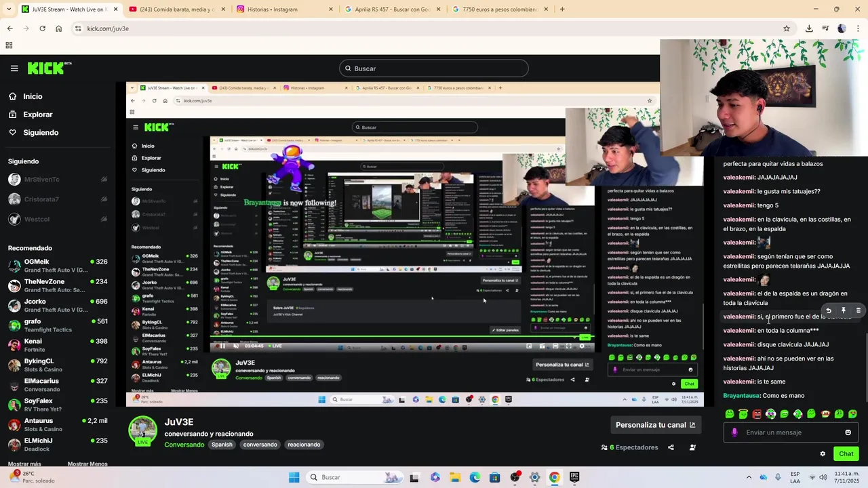868x488 pixels.
Task: Select the reaccionando tag chip
Action: [304, 445]
